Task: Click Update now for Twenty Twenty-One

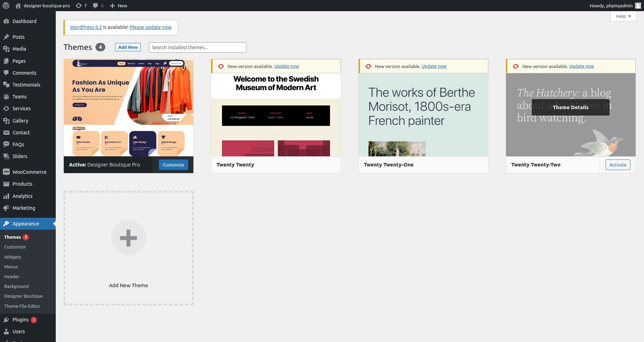Action: [x=434, y=66]
